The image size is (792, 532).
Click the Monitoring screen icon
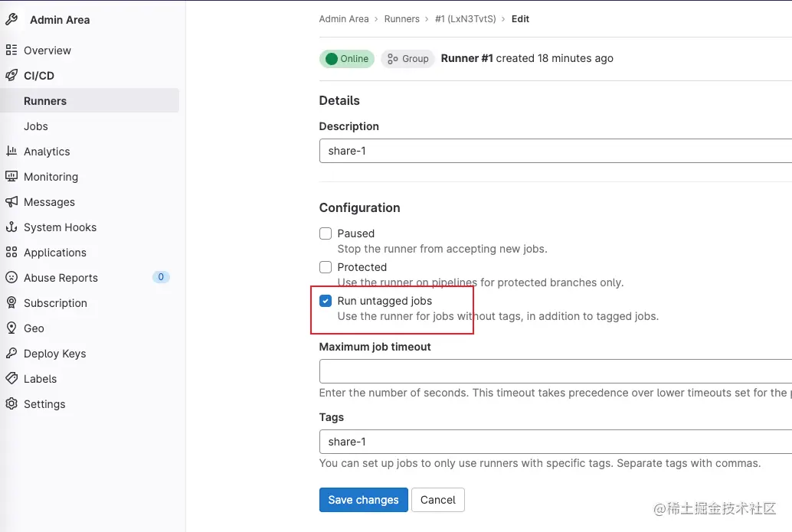pos(11,177)
